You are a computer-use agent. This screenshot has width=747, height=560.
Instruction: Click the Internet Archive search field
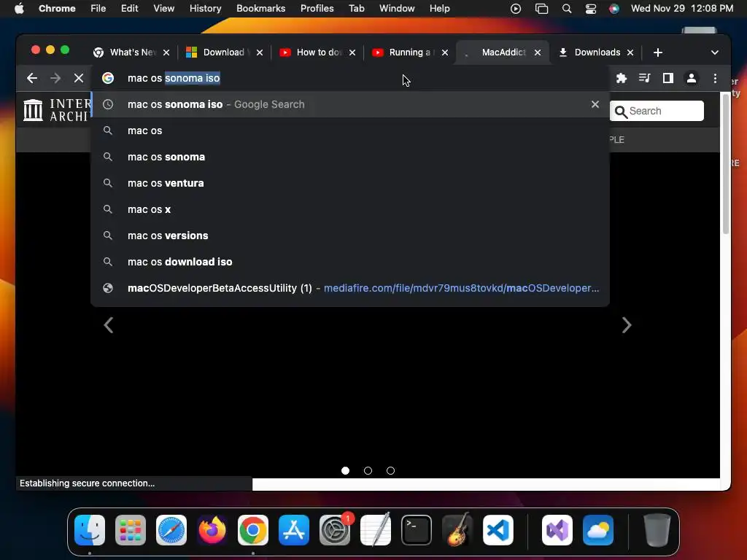(x=657, y=111)
